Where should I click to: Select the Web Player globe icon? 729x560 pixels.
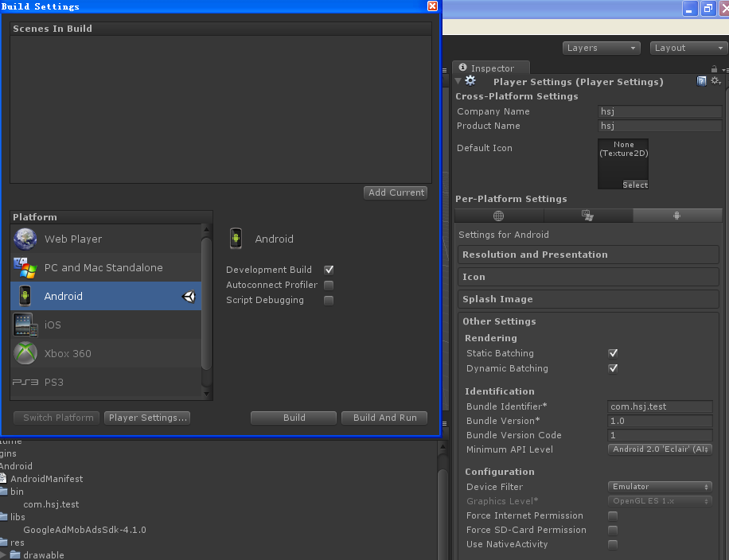(25, 239)
